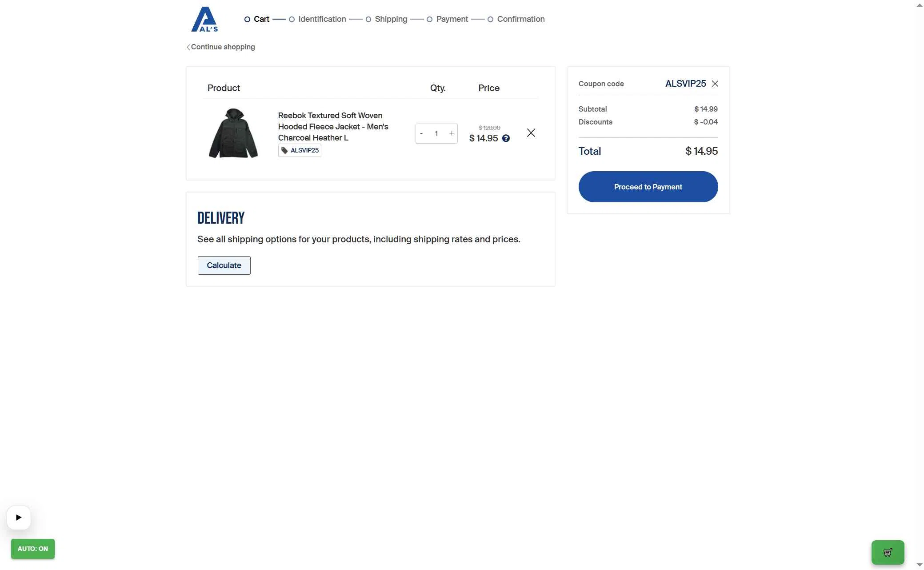Remove the Reebok jacket from cart

click(x=531, y=133)
